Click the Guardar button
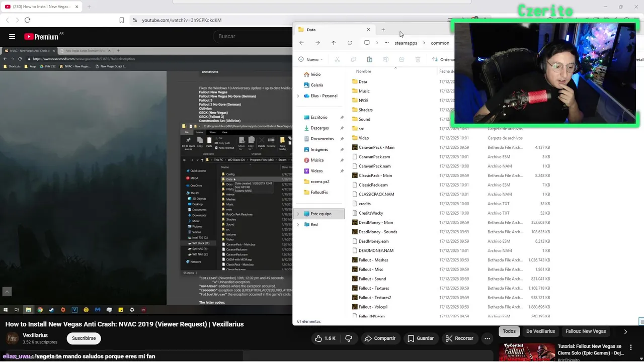644x362 pixels. (x=421, y=338)
